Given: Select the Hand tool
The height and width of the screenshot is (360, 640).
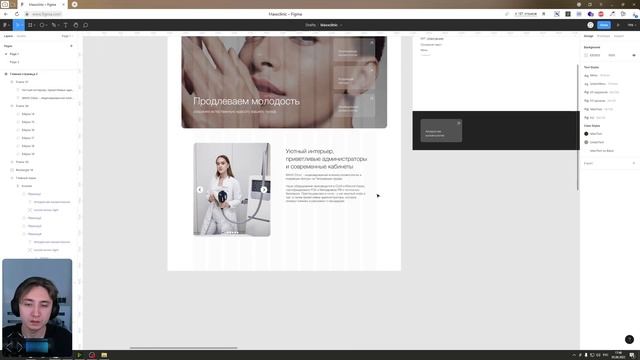Looking at the screenshot, I should pyautogui.click(x=76, y=25).
